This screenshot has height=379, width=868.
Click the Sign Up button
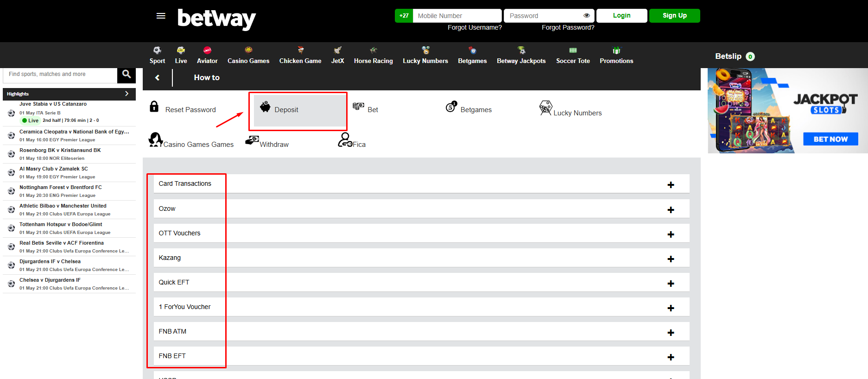[x=674, y=16]
